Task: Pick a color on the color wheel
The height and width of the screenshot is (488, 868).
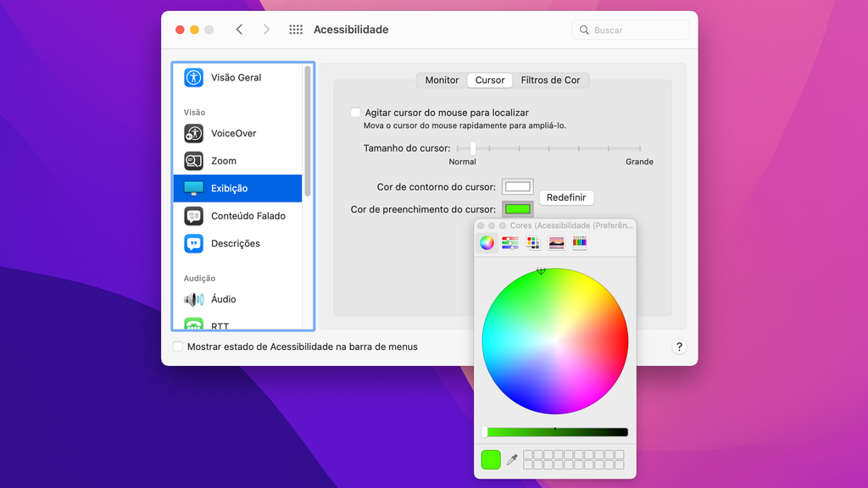Action: [x=555, y=341]
